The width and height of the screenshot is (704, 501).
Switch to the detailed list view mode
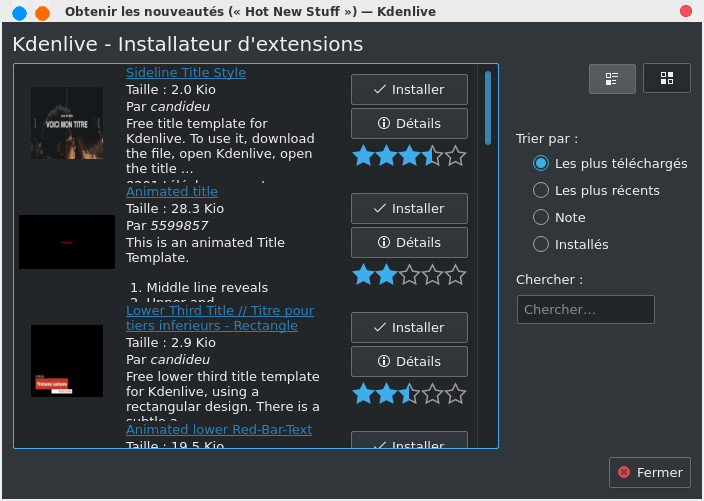[x=612, y=79]
